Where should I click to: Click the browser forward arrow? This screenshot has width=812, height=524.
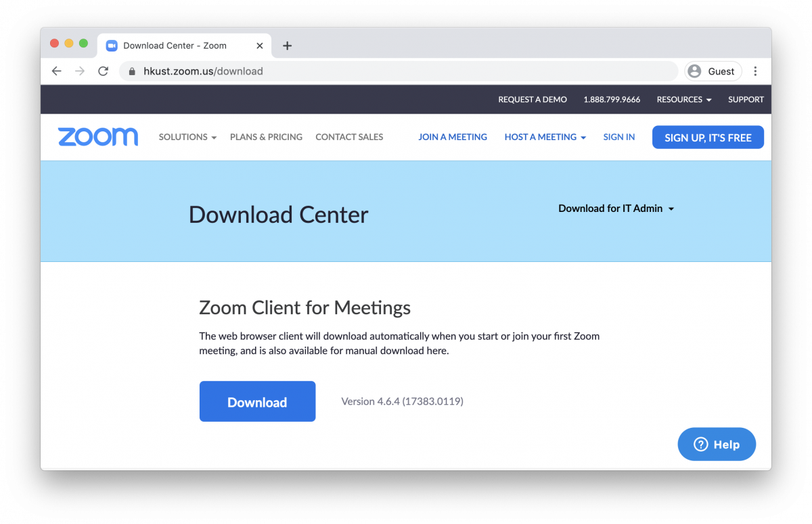(x=80, y=71)
